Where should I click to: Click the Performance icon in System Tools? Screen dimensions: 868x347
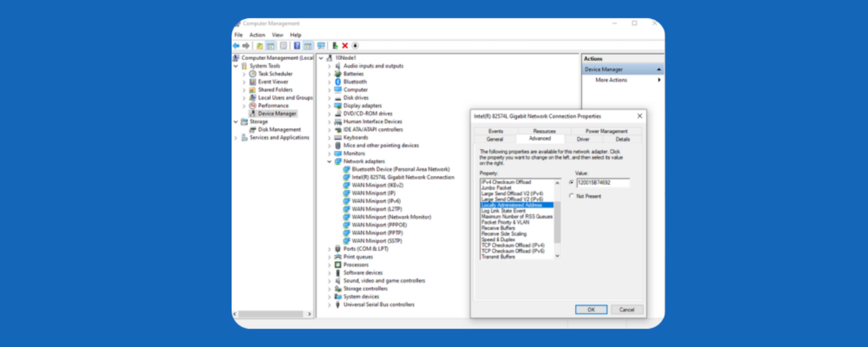(253, 105)
